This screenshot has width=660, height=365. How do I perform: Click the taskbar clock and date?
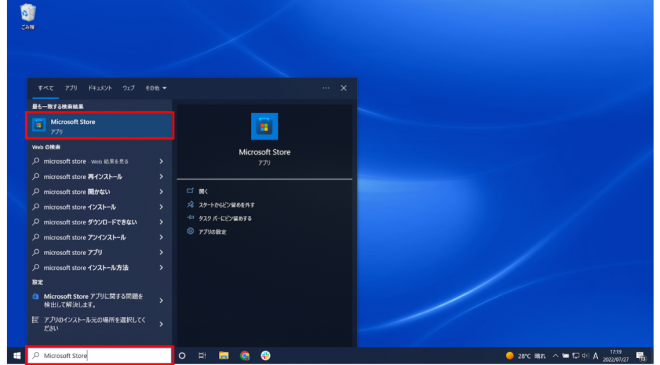615,356
